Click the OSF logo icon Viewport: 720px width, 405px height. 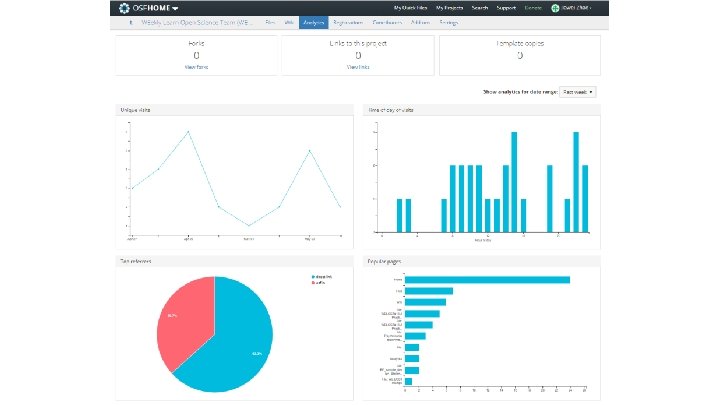pos(124,8)
